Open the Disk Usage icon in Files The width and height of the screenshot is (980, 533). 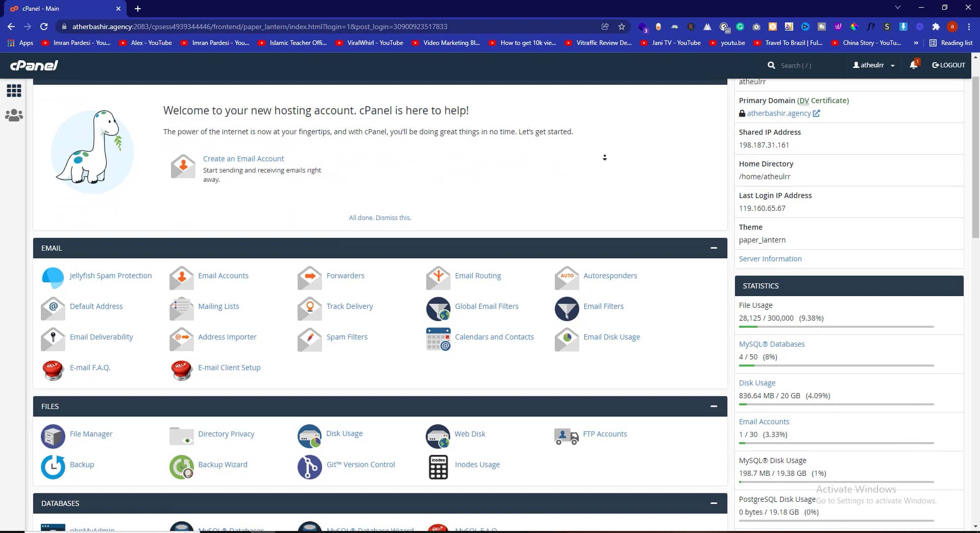310,436
